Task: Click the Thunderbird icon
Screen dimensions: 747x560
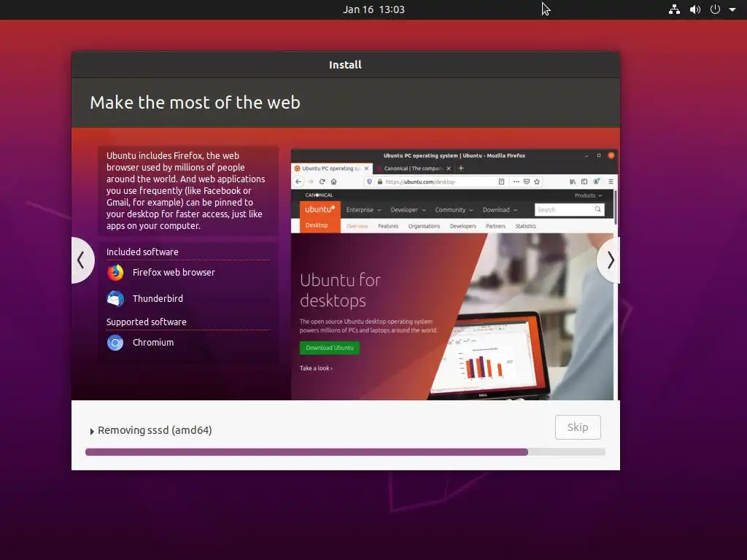Action: [x=115, y=298]
